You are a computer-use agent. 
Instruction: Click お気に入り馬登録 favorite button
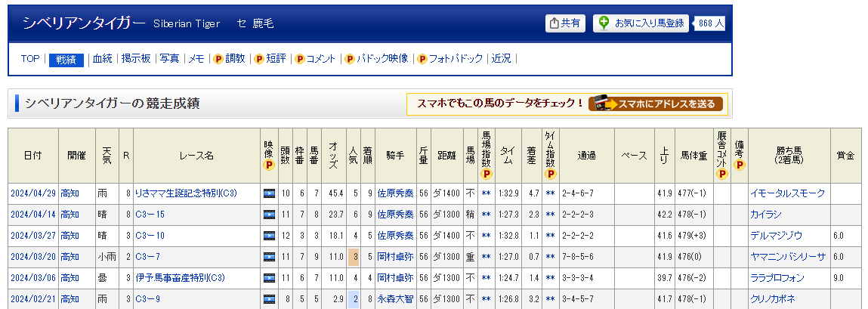641,23
